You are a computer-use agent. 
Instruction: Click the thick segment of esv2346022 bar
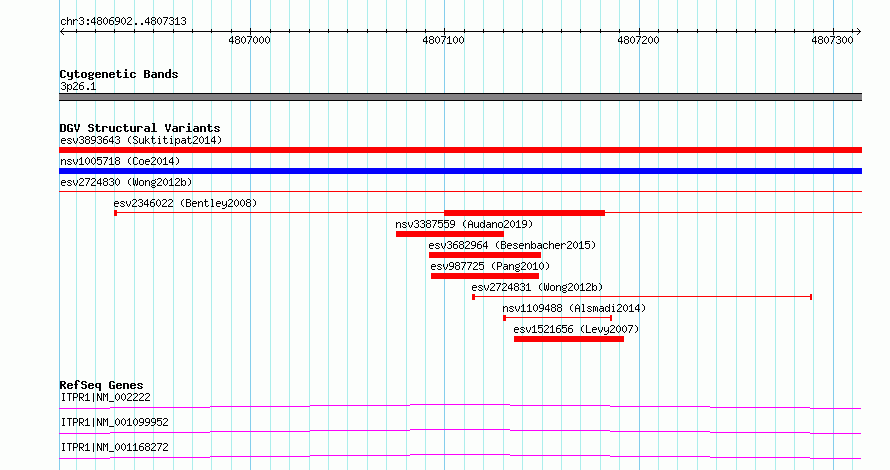tap(524, 213)
